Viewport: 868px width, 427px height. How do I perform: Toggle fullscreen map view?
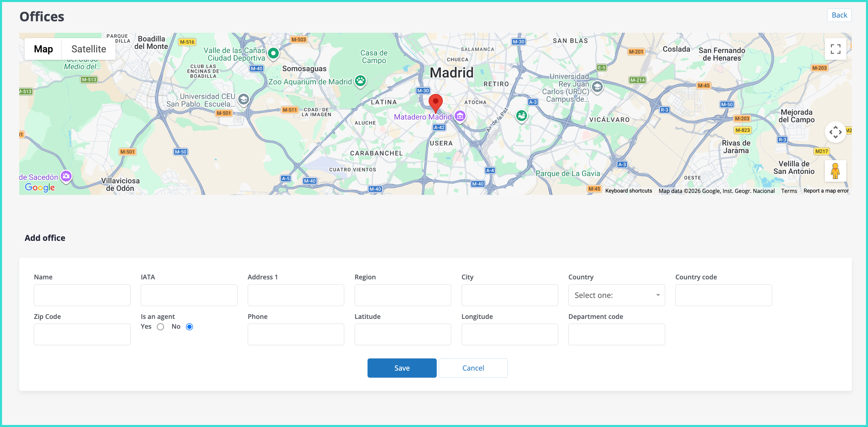point(835,49)
